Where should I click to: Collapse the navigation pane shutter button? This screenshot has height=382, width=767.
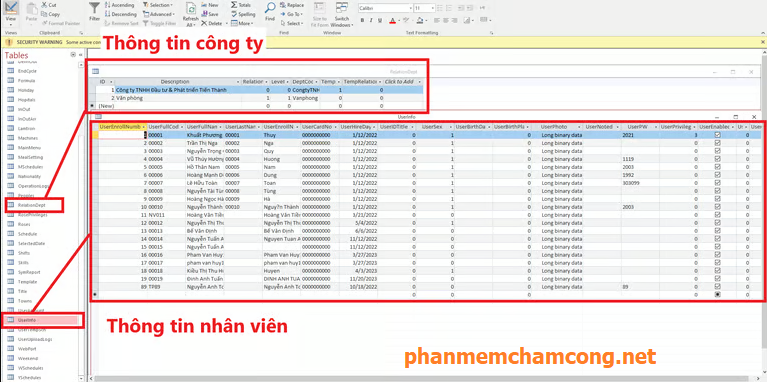coord(80,55)
